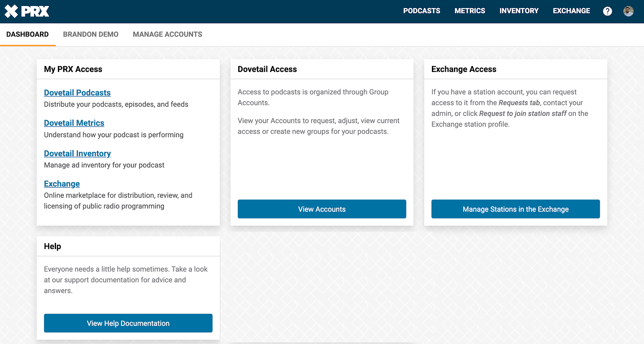
Task: Click the Dovetail Access card heading
Action: [267, 69]
